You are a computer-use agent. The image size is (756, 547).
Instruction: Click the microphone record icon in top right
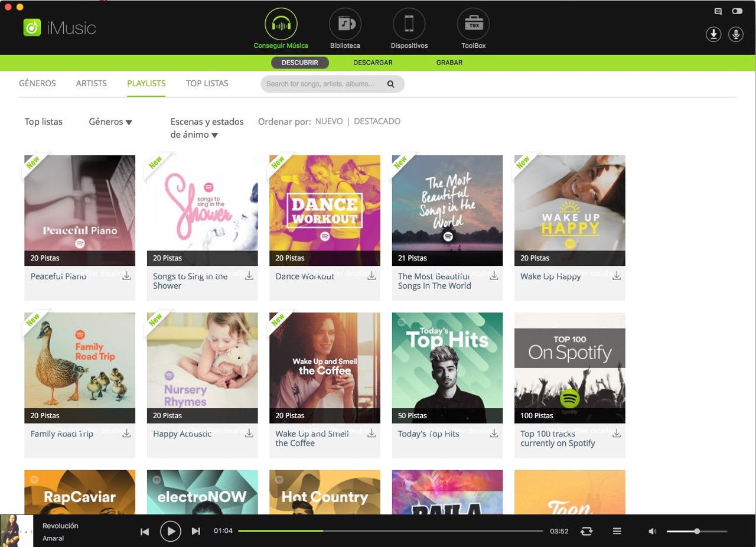pyautogui.click(x=736, y=34)
